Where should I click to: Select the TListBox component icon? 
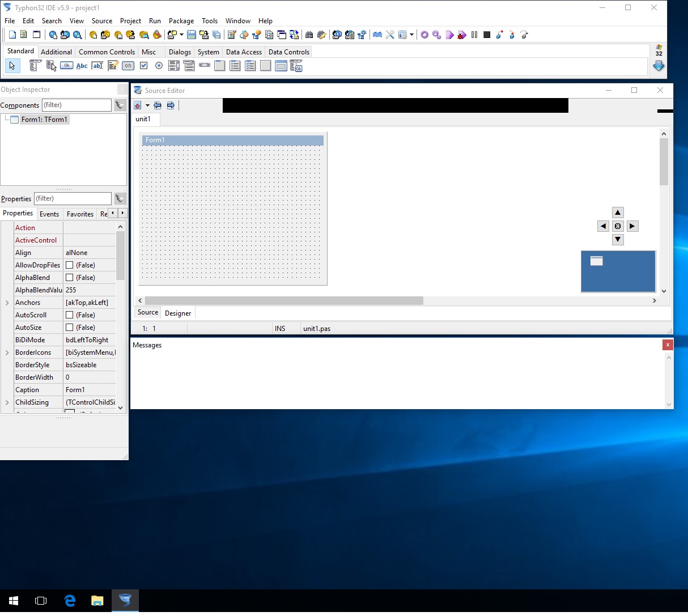pos(174,66)
